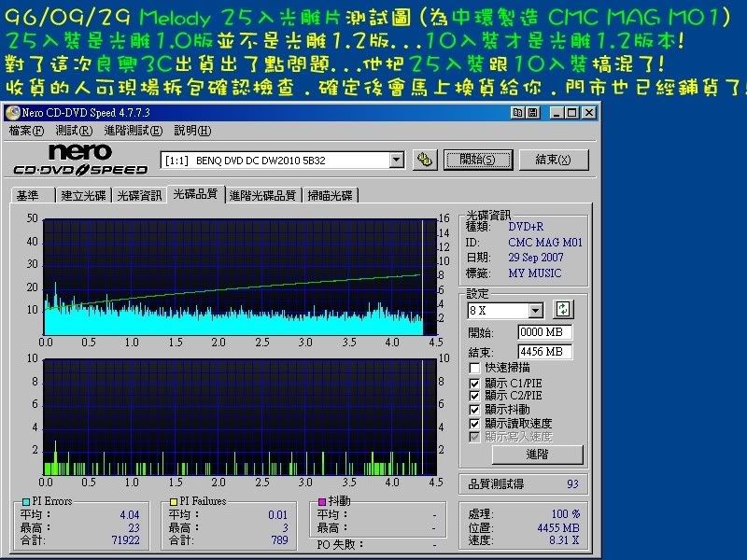
Task: Click inside the upper PI Errors graph
Action: [240, 277]
